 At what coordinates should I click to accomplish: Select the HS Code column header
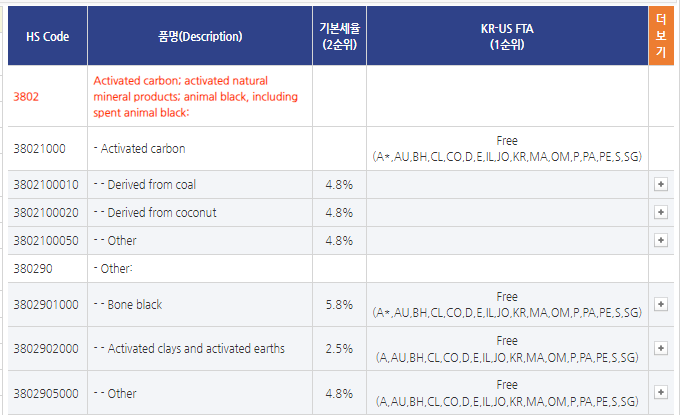coord(48,36)
